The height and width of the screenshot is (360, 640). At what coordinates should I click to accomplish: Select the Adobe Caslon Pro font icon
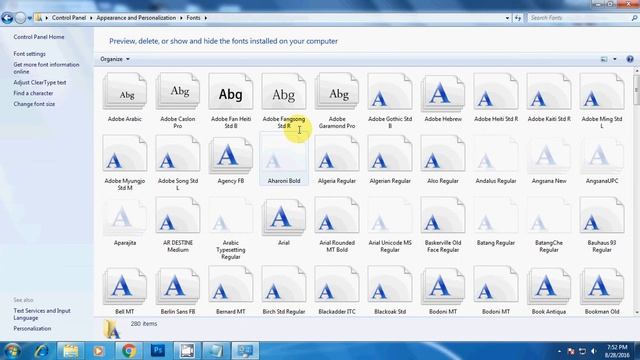tap(178, 91)
